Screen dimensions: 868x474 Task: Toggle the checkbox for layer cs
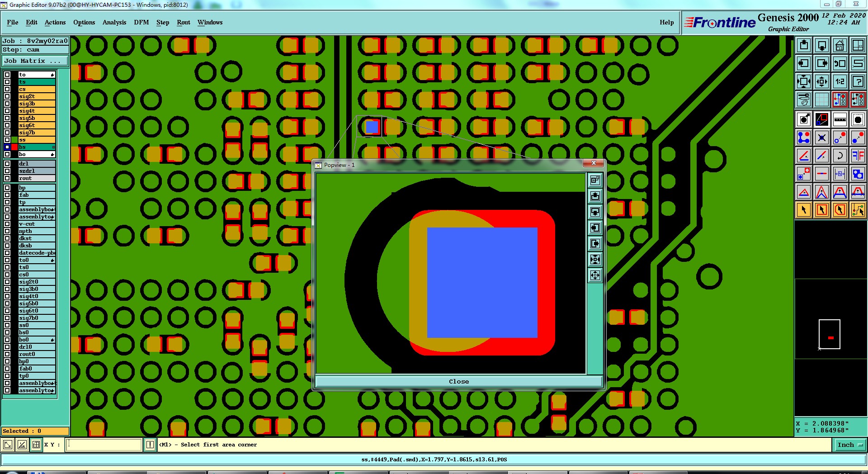(7, 89)
